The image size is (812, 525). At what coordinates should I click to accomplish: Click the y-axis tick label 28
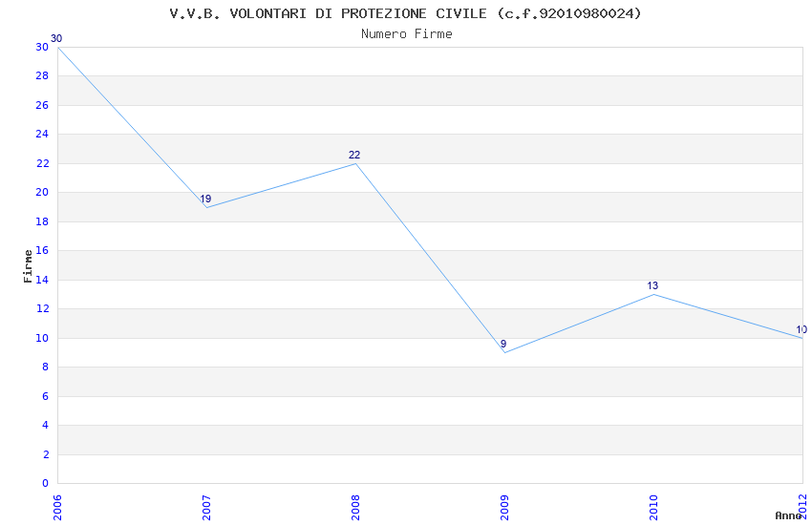[x=42, y=76]
